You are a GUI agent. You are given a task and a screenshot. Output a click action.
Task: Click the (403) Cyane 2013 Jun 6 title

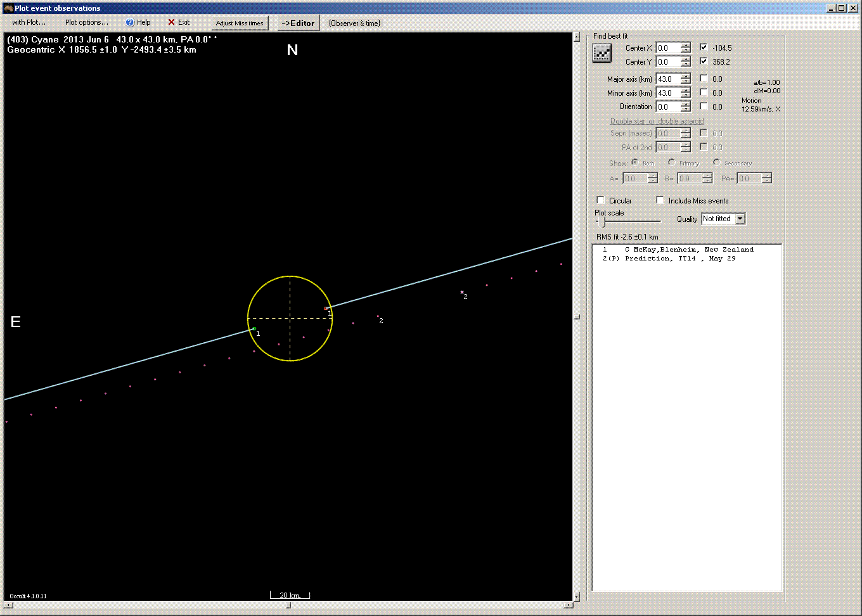(112, 39)
